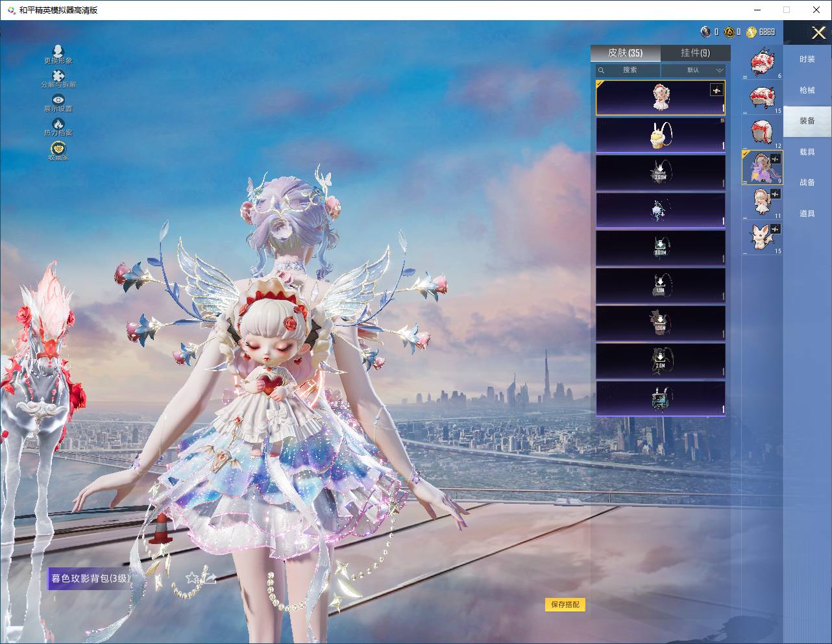The height and width of the screenshot is (644, 832).
Task: Select the red-white helmet numbered 15
Action: point(763,97)
